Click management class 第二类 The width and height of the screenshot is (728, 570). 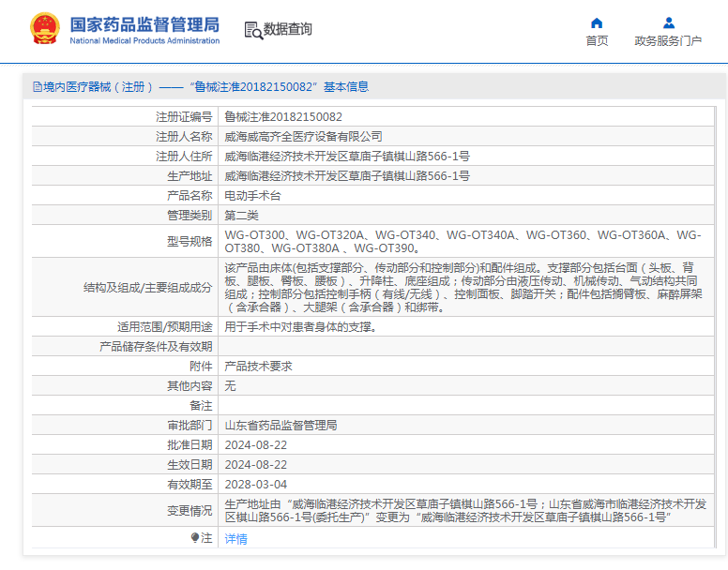(241, 216)
